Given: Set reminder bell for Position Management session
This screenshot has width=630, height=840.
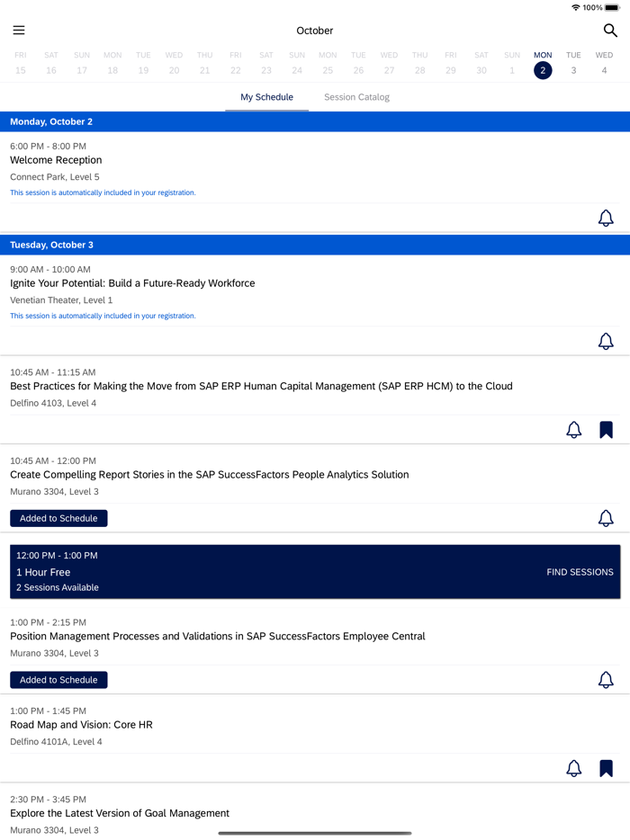Looking at the screenshot, I should coord(606,680).
